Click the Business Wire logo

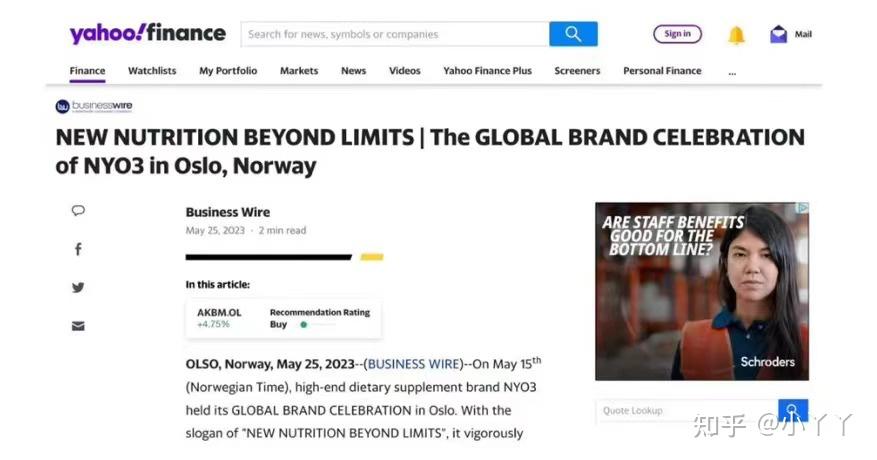[94, 106]
